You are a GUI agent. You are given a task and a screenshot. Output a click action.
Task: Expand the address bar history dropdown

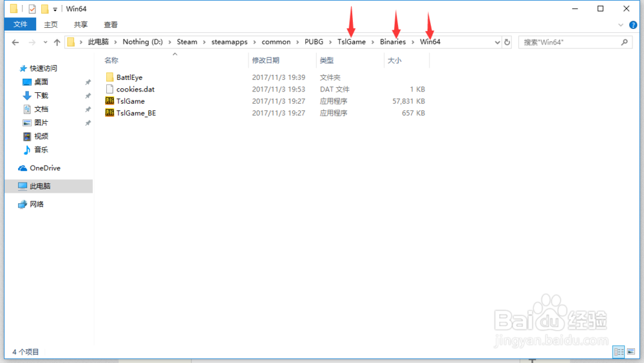click(x=497, y=43)
